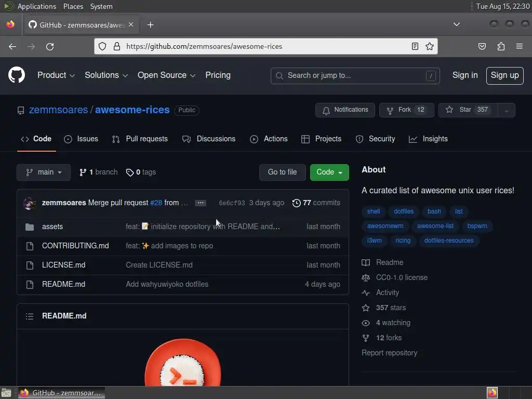Viewport: 532px width, 399px height.
Task: Open the Actions tab
Action: 269,139
